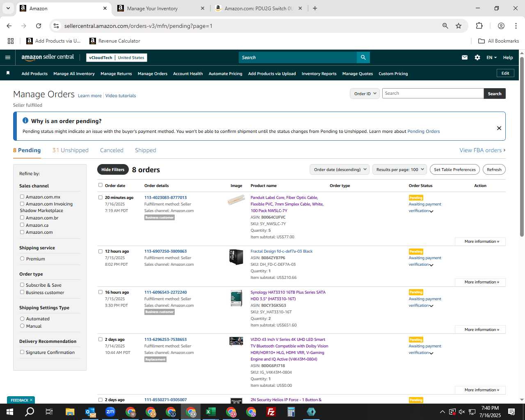Open the Order ID search type dropdown

tap(365, 94)
